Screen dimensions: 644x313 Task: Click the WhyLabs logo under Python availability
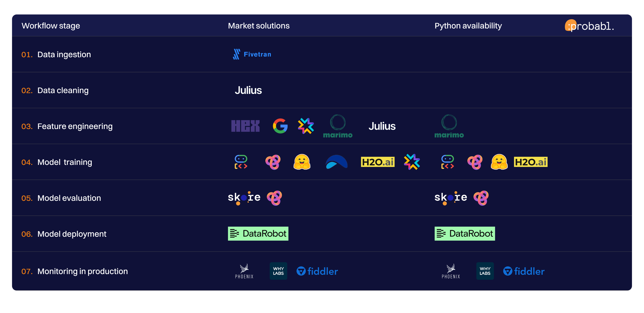(x=485, y=271)
